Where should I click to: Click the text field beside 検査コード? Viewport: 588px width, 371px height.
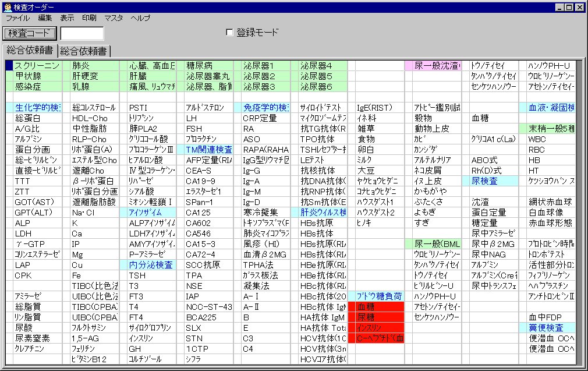(82, 33)
